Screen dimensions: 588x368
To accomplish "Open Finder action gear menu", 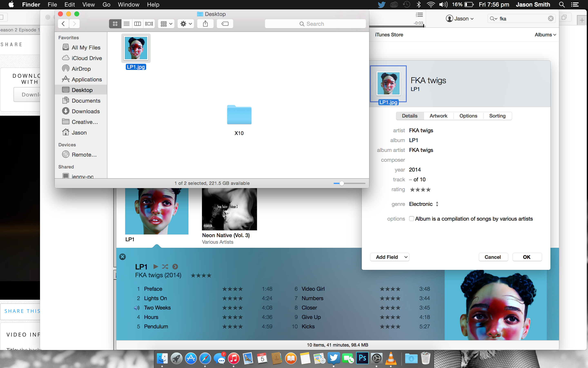I will 186,24.
